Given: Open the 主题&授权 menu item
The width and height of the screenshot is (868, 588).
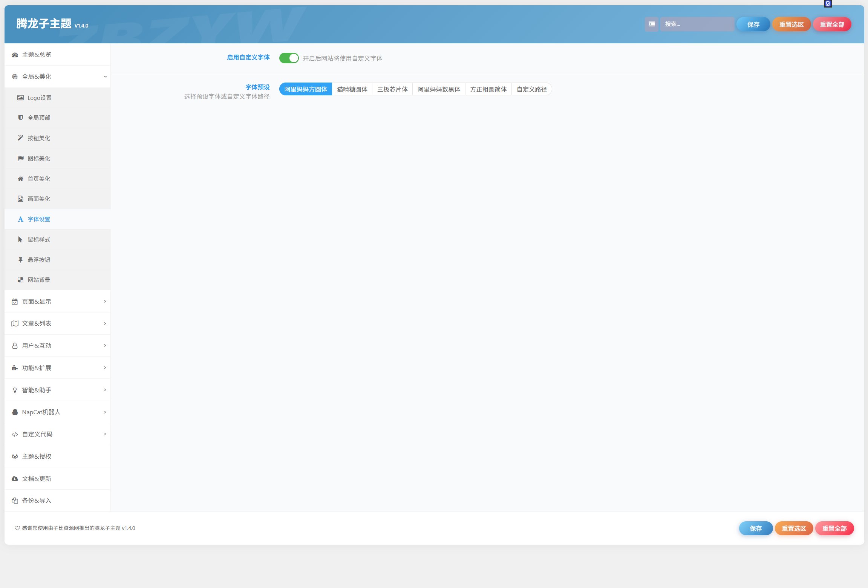Looking at the screenshot, I should coord(58,457).
